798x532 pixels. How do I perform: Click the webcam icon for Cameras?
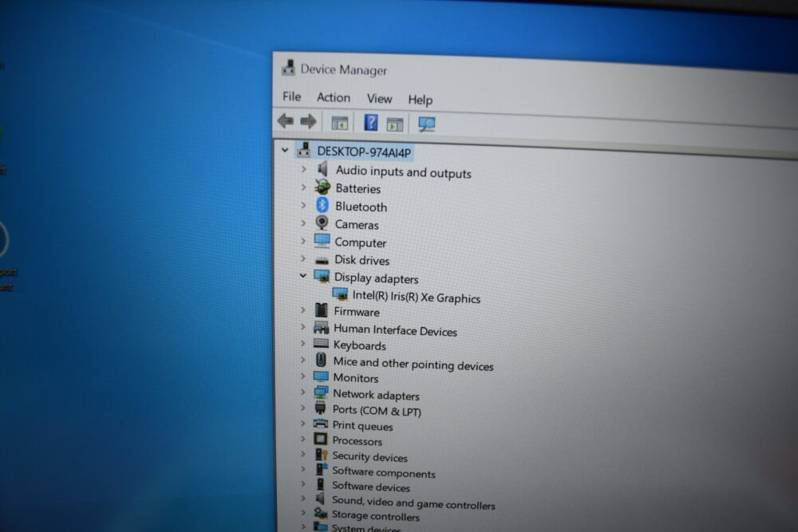(322, 223)
